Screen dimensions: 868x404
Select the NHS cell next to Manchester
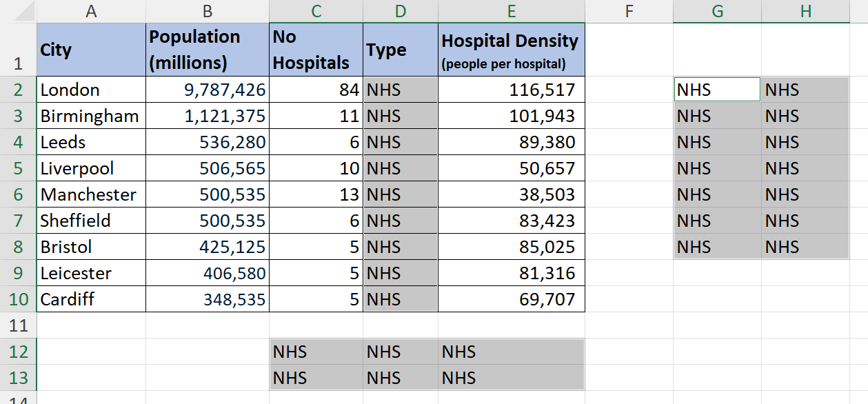click(x=399, y=194)
